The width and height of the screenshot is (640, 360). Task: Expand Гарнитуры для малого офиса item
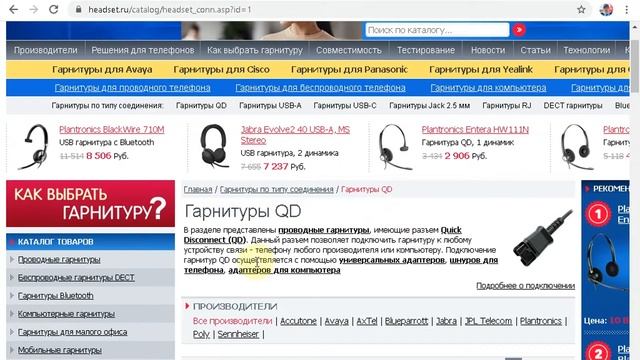point(72,332)
